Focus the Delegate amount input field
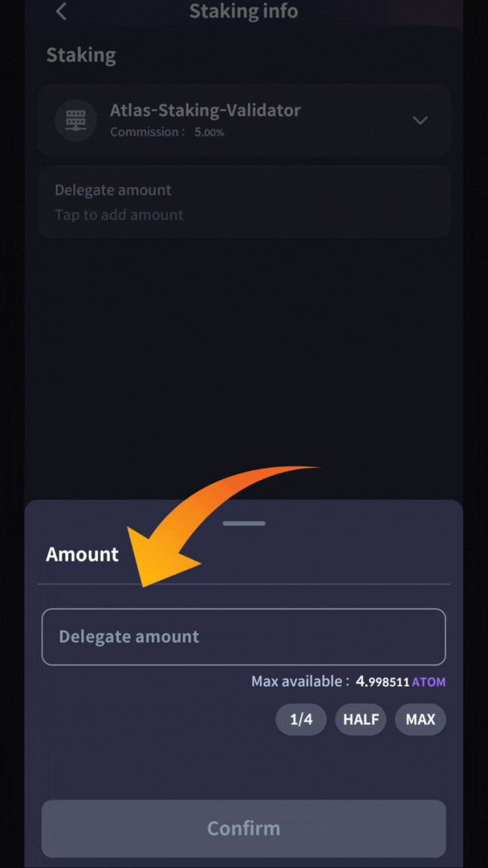Screen dimensions: 488x868 (x=243, y=637)
